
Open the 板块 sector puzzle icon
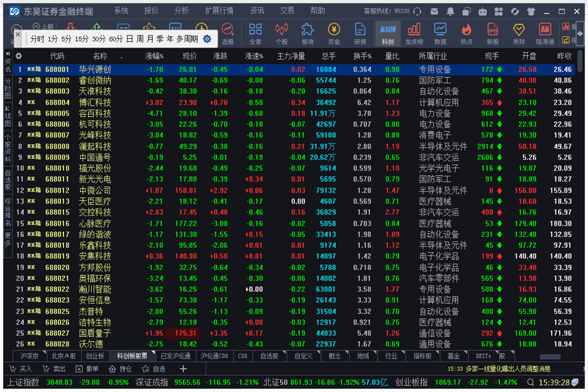(307, 32)
